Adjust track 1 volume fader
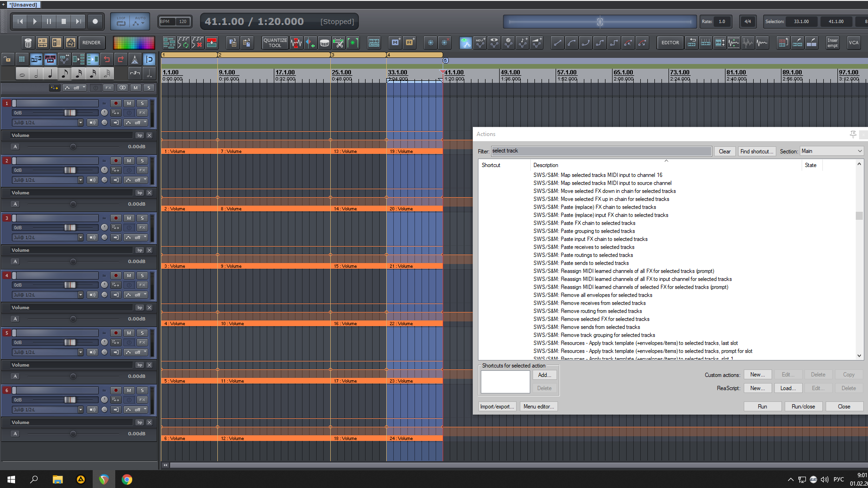Image resolution: width=868 pixels, height=488 pixels. 70,112
